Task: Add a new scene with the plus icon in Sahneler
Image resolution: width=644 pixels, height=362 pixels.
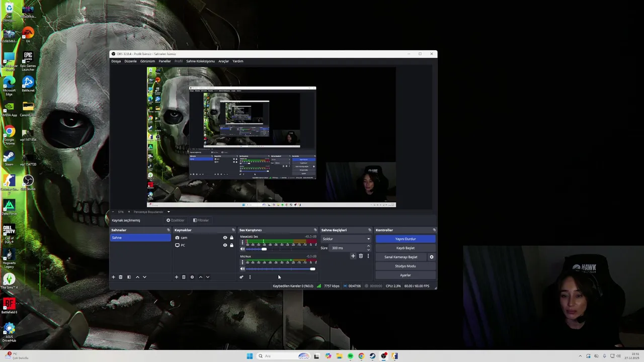Action: click(x=113, y=277)
